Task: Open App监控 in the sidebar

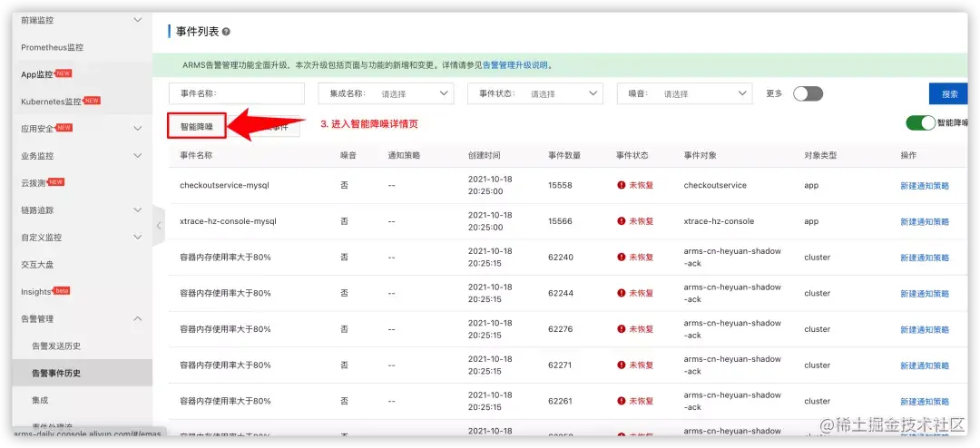Action: pyautogui.click(x=37, y=74)
